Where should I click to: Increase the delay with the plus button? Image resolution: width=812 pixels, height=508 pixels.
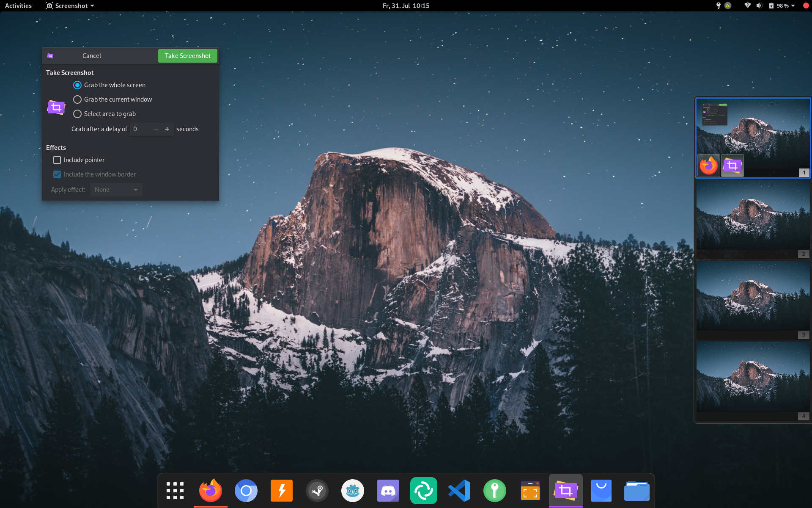coord(167,129)
